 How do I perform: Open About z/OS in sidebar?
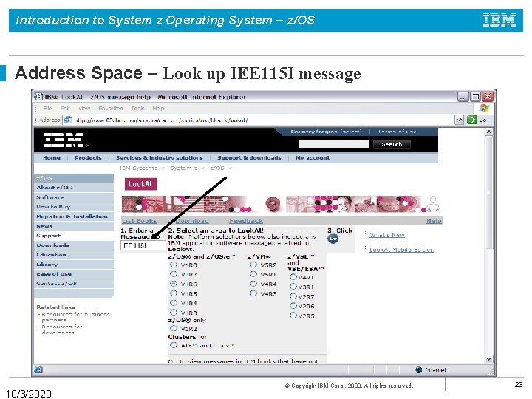(74, 188)
